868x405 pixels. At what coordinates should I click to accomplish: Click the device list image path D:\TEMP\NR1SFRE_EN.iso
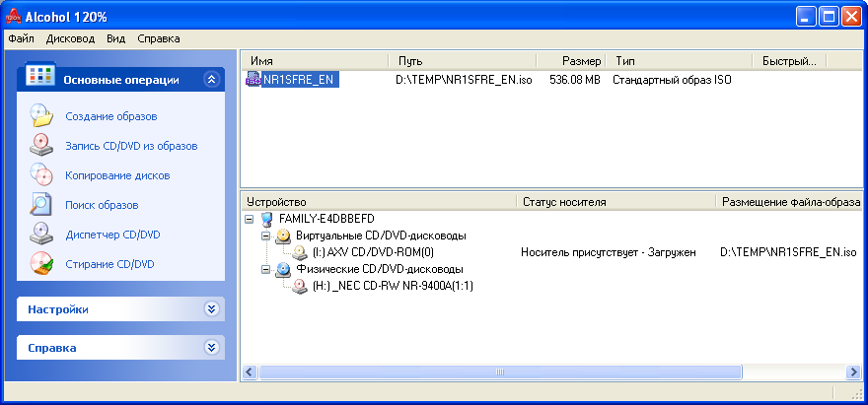point(788,252)
